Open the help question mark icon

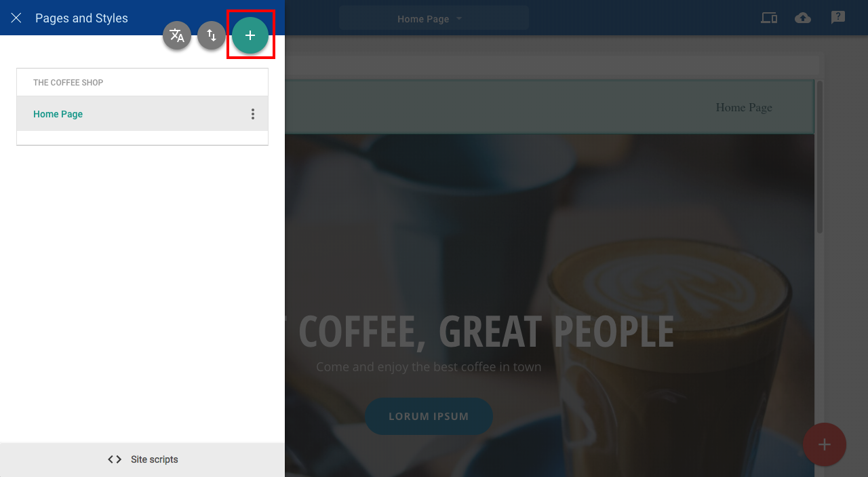[x=838, y=18]
